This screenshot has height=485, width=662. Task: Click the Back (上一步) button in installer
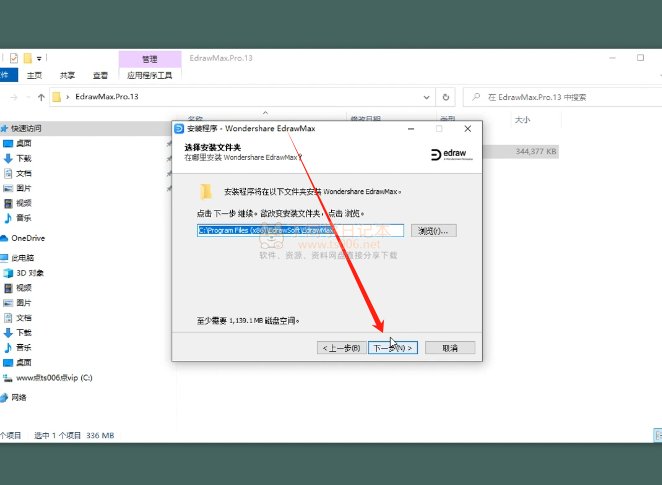point(341,348)
